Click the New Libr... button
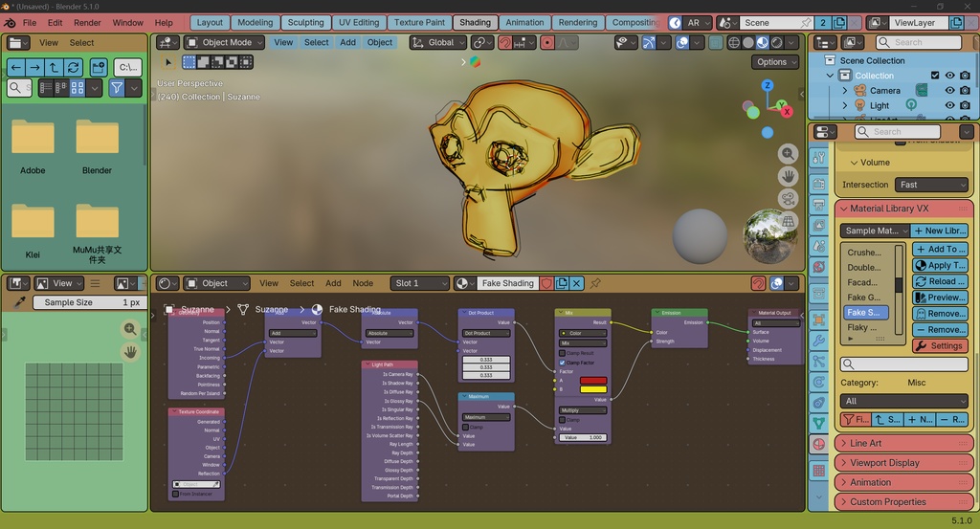The height and width of the screenshot is (529, 980). point(940,231)
